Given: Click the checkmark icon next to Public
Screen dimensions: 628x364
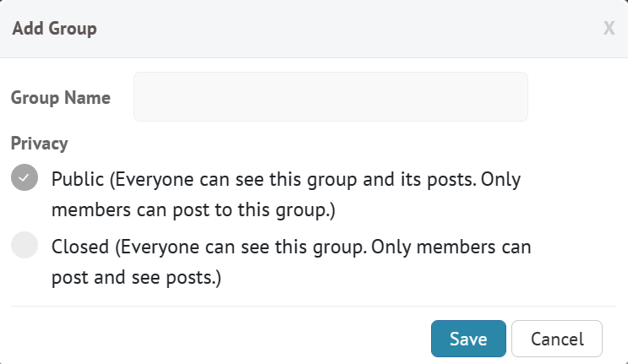Looking at the screenshot, I should (25, 177).
